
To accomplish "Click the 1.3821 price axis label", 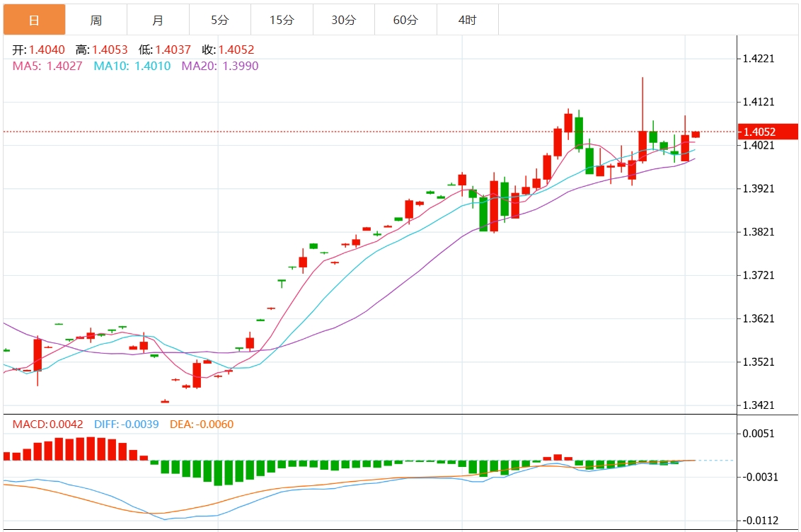I will (759, 232).
